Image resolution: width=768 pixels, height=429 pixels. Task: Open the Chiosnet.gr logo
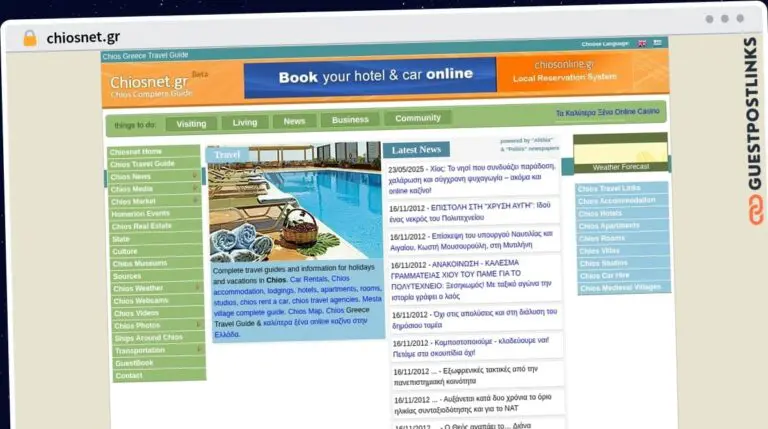tap(152, 85)
